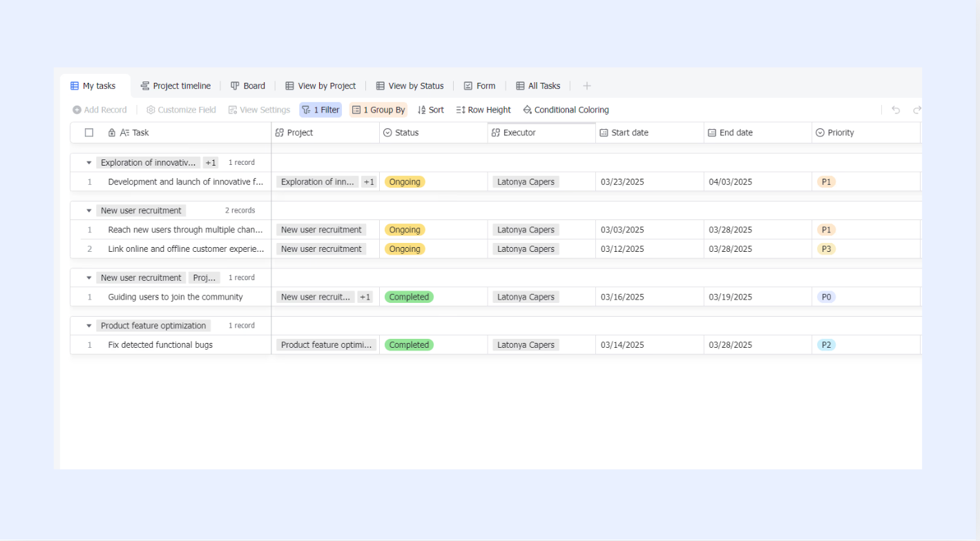Switch to View by Project tab
Image resolution: width=980 pixels, height=541 pixels.
pyautogui.click(x=320, y=86)
